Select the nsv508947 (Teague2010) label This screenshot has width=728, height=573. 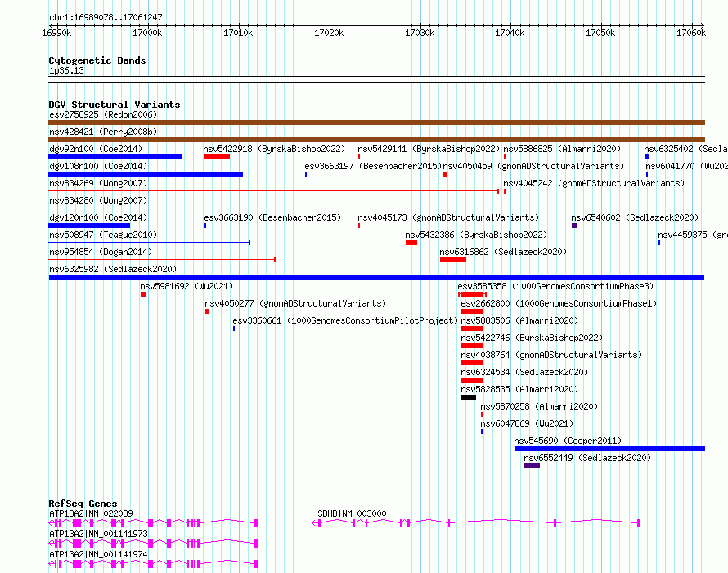tap(103, 235)
